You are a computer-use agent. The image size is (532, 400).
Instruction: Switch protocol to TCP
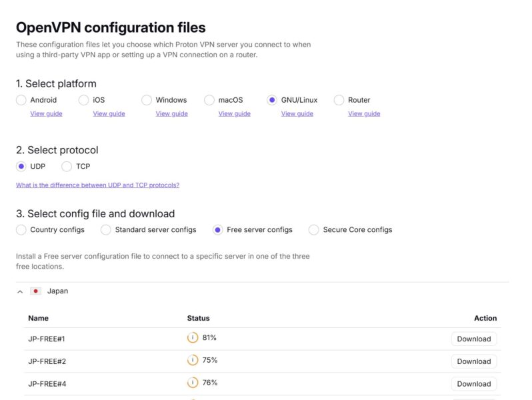click(x=67, y=167)
